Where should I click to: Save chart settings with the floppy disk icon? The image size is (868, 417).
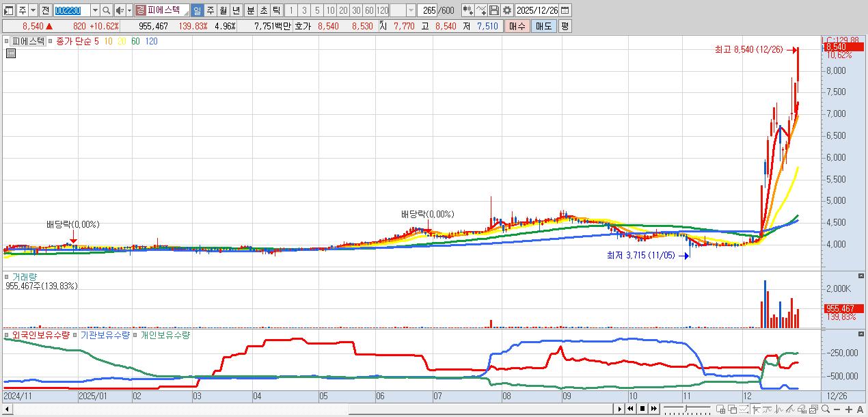point(494,10)
